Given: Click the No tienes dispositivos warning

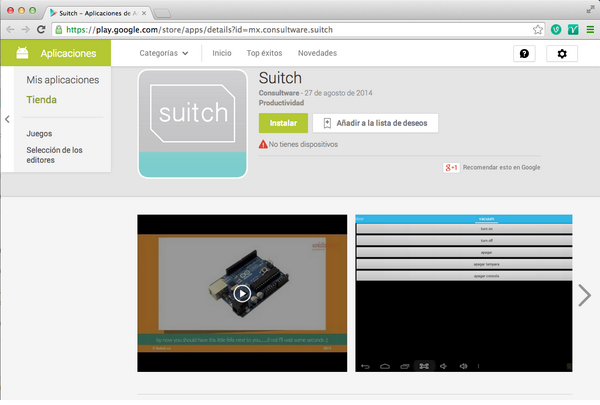Looking at the screenshot, I should point(298,144).
